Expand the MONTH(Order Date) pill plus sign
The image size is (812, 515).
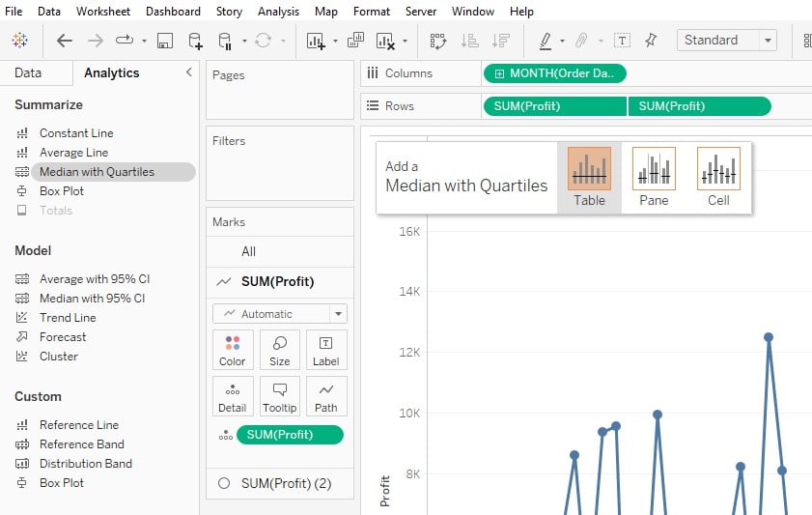499,73
